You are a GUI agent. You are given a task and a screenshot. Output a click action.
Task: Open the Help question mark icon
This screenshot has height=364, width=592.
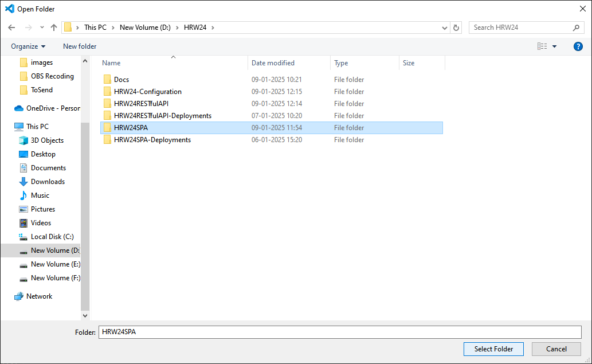point(578,46)
